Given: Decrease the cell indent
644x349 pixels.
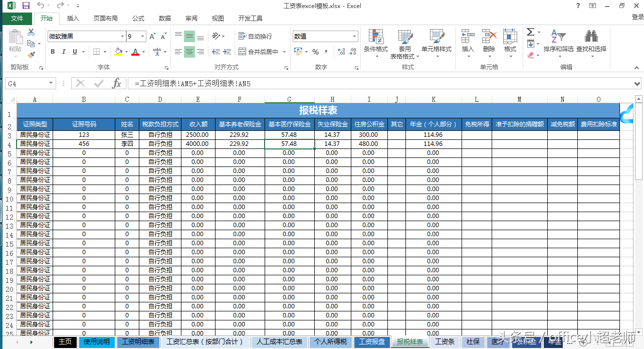Looking at the screenshot, I should [x=216, y=52].
